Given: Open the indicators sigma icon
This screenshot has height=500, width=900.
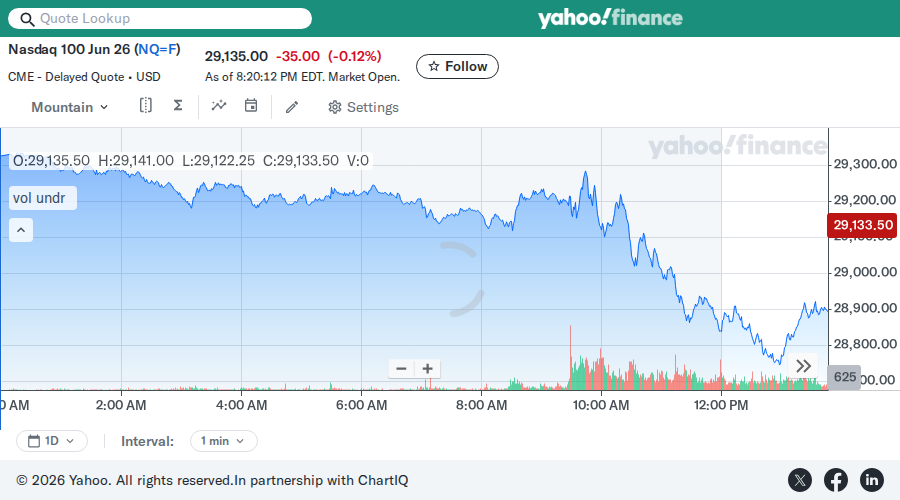Looking at the screenshot, I should tap(178, 106).
